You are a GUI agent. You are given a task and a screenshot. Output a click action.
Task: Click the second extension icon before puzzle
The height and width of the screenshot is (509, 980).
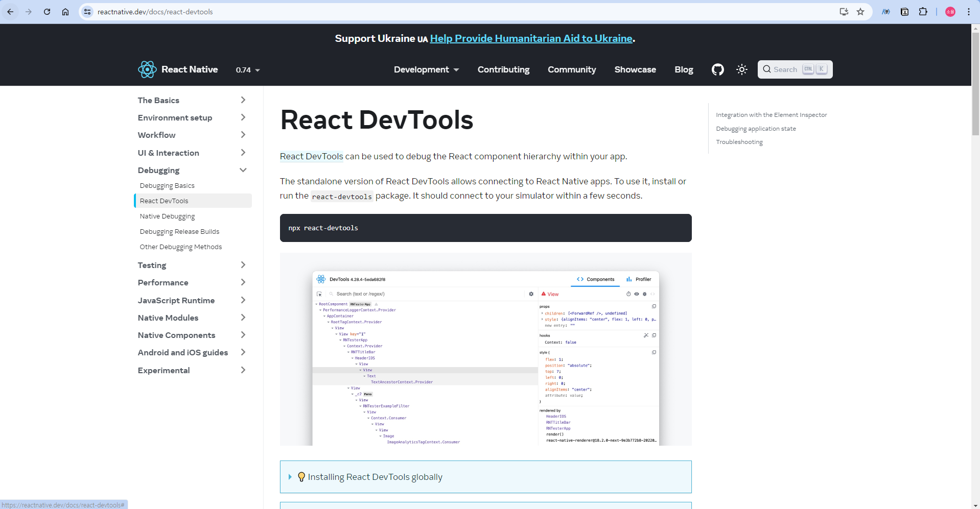(x=904, y=12)
